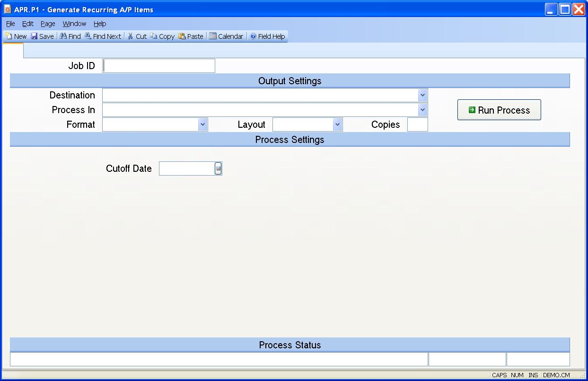Click Find Next in the toolbar
This screenshot has width=588, height=381.
tap(103, 36)
